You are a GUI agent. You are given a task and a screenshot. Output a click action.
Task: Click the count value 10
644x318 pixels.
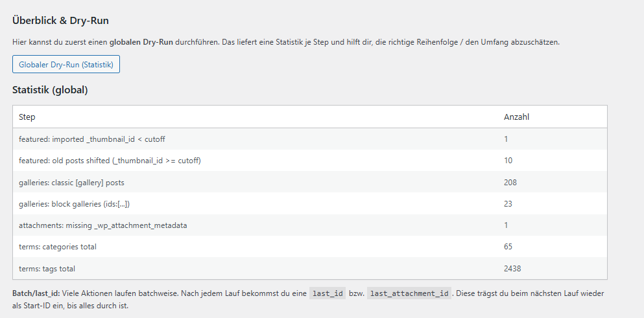pyautogui.click(x=508, y=161)
